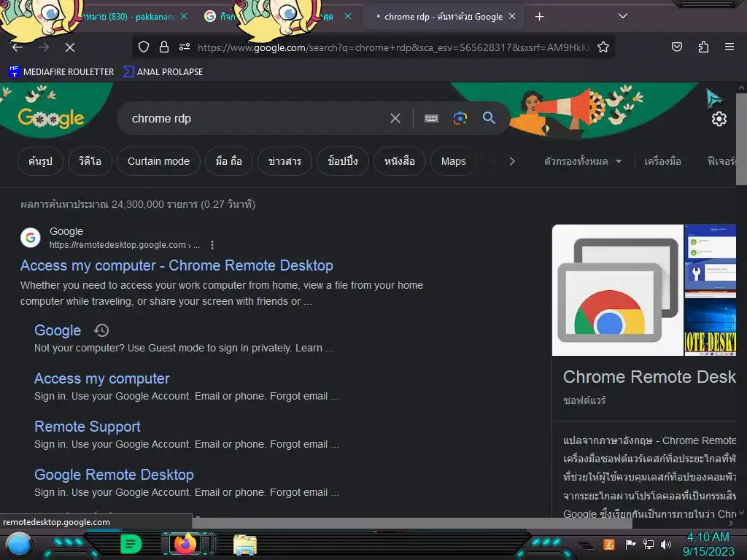Click the Google doodle logo
This screenshot has width=747, height=560.
51,117
